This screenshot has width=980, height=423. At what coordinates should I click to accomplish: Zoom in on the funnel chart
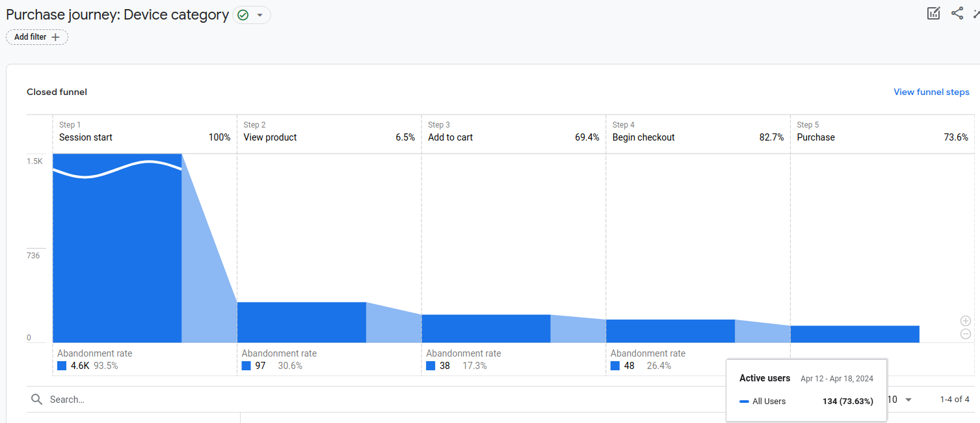point(966,321)
